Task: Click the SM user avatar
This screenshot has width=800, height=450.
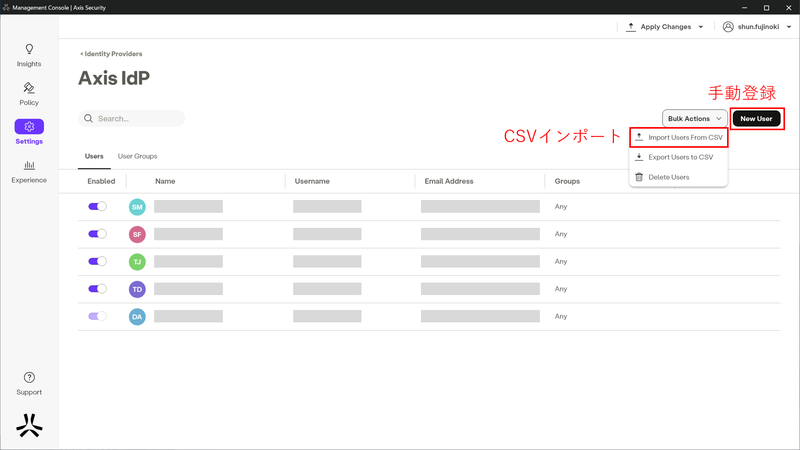Action: [x=137, y=207]
